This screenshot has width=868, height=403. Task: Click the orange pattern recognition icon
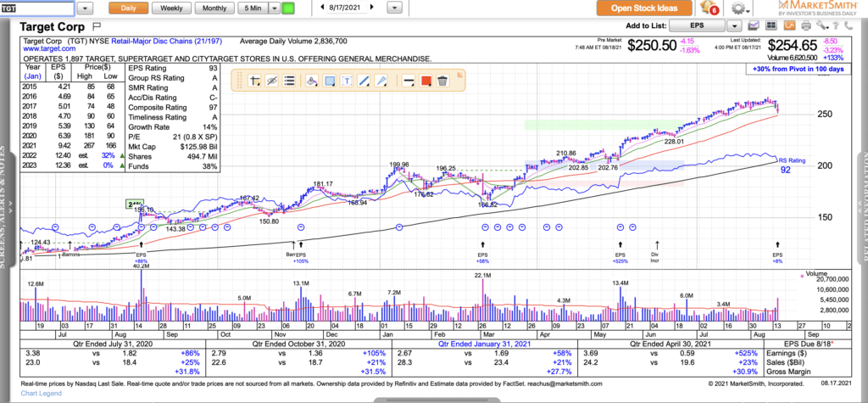click(x=789, y=25)
